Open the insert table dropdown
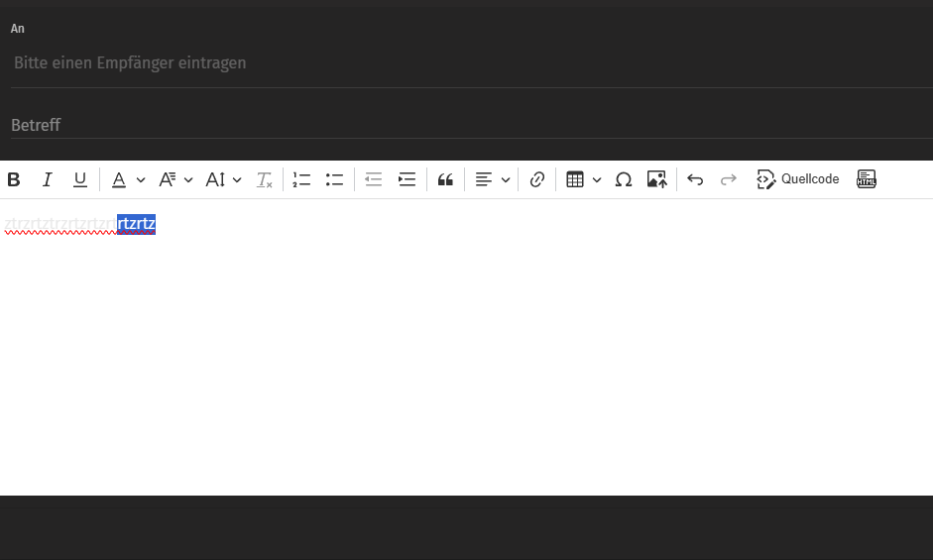Viewport: 933px width, 560px height. 596,179
